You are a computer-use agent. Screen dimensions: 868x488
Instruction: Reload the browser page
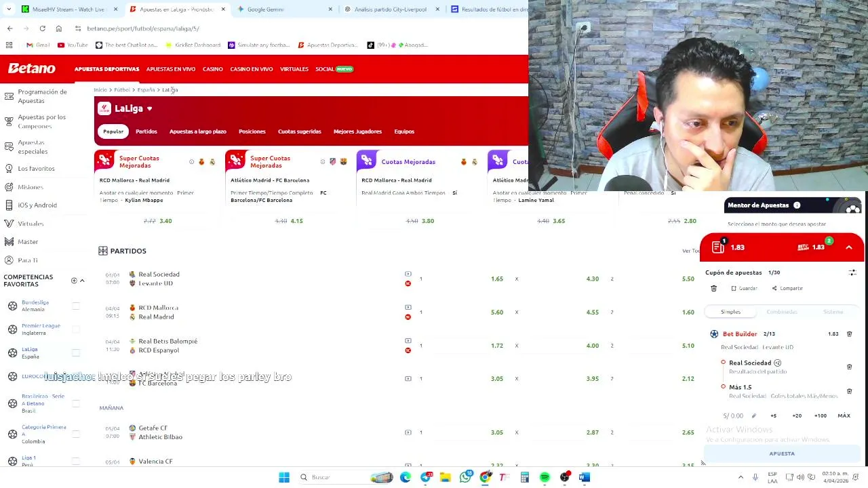42,28
